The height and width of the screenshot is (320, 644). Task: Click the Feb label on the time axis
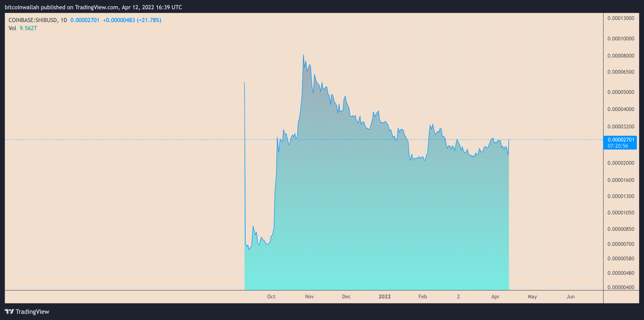423,296
